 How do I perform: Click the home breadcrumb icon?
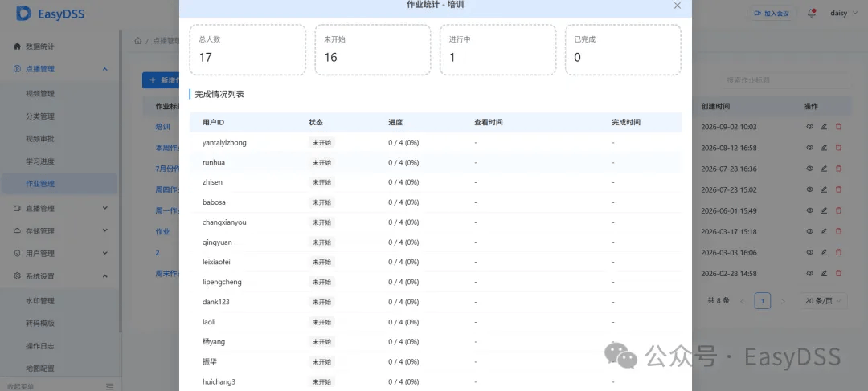coord(138,40)
